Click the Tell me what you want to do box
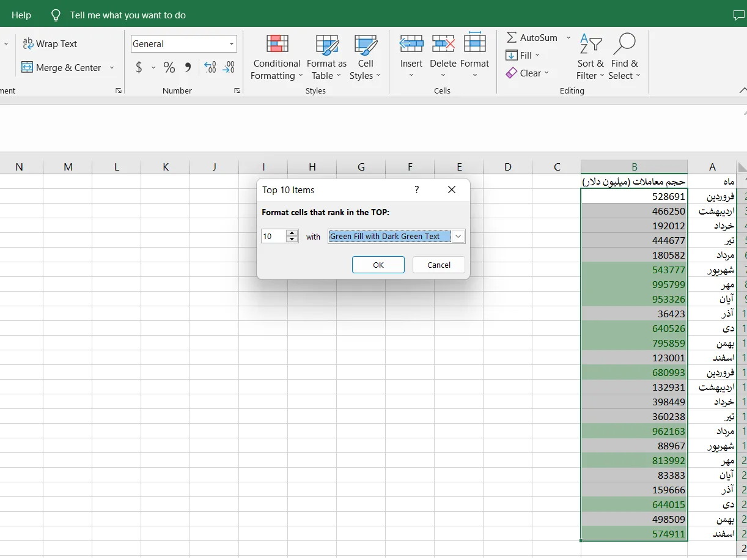The image size is (747, 560). (x=128, y=15)
